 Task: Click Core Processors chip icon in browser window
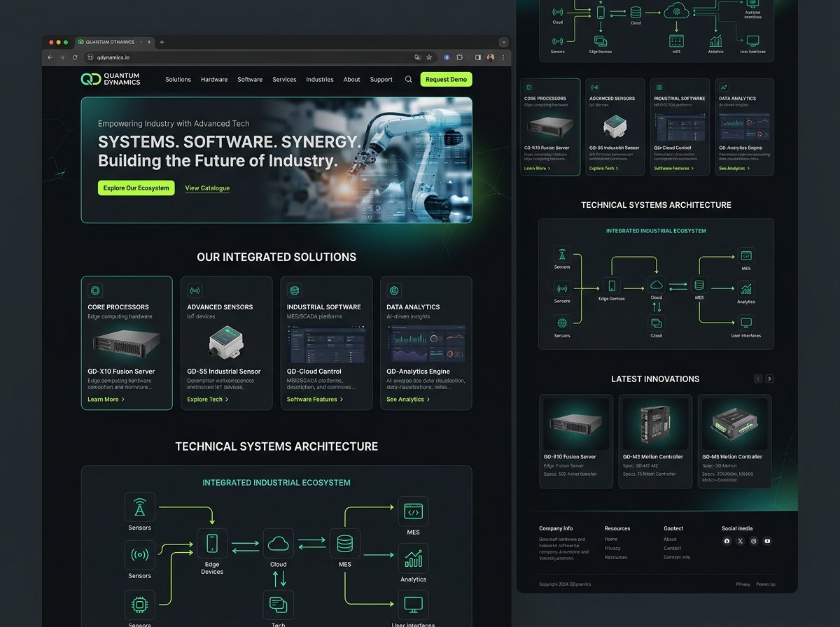pyautogui.click(x=95, y=290)
